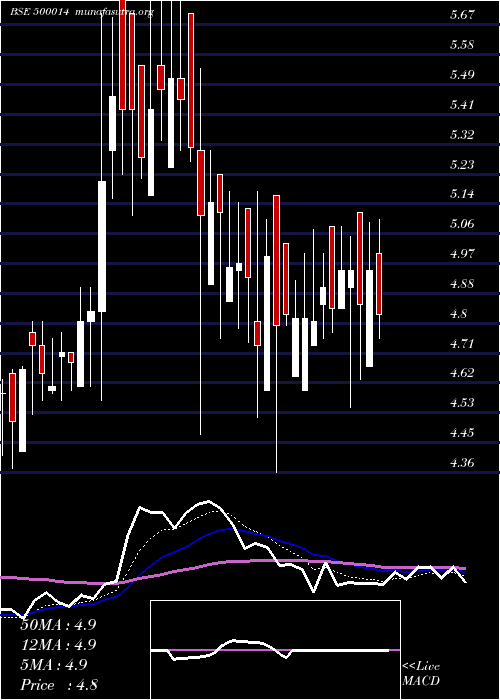
Task: Click the 4.97 price axis label
Action: (x=462, y=254)
